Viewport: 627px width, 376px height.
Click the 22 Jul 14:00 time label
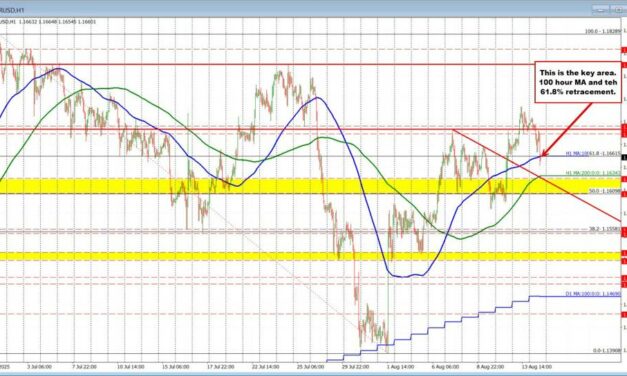(266, 366)
